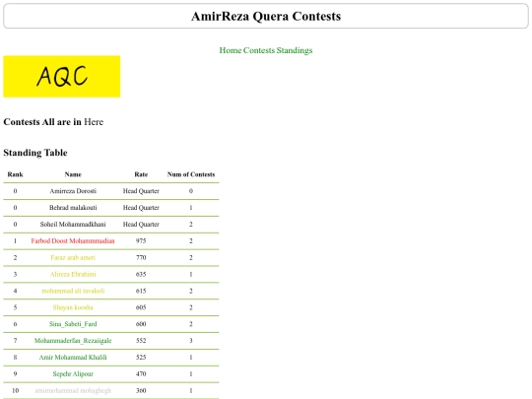
Task: Select the gray name amirmohammad mohaghegh
Action: 73,390
